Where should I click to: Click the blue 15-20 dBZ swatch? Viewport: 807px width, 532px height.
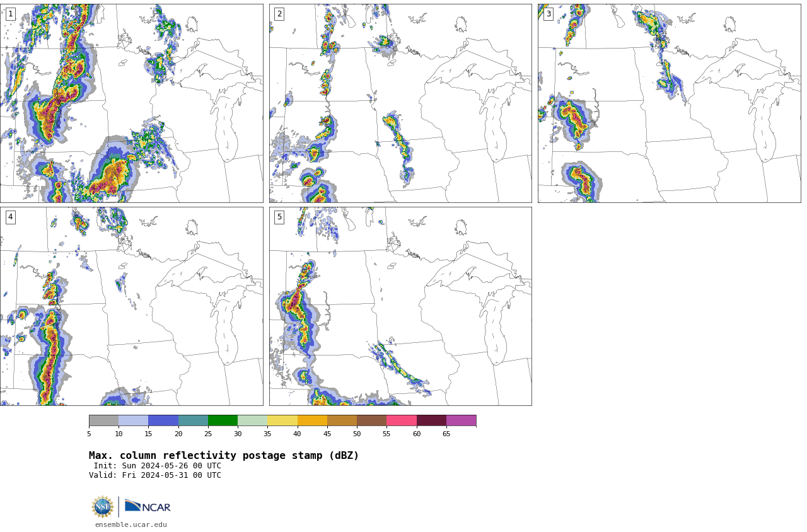163,420
